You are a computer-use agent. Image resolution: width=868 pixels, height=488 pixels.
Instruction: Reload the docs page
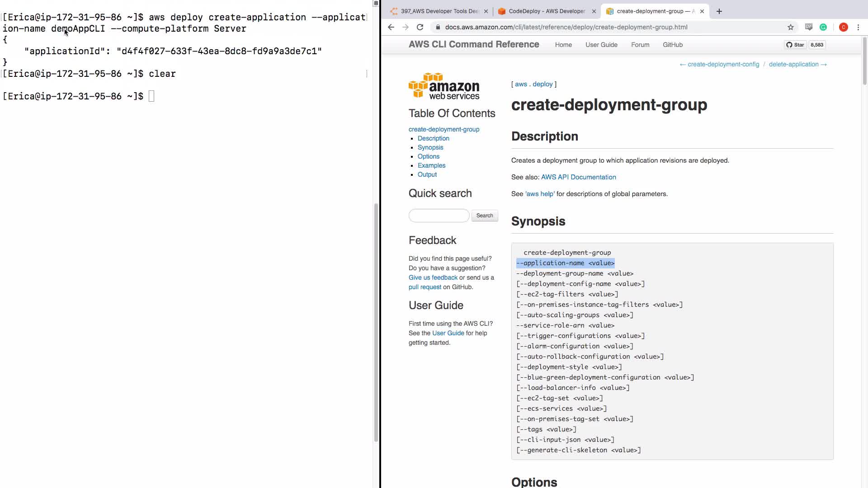point(420,27)
